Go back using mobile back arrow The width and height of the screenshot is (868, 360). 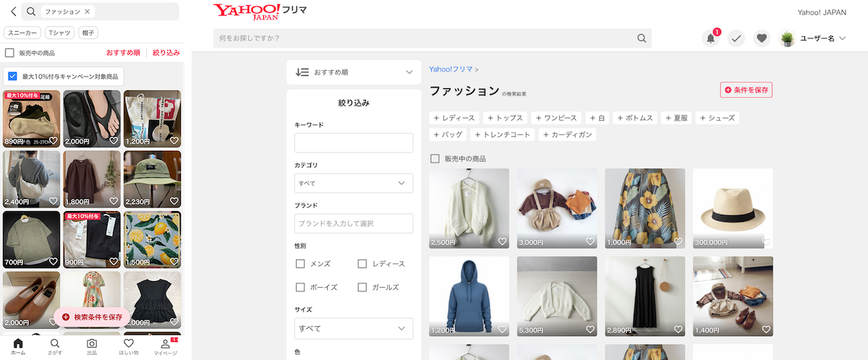coord(13,12)
